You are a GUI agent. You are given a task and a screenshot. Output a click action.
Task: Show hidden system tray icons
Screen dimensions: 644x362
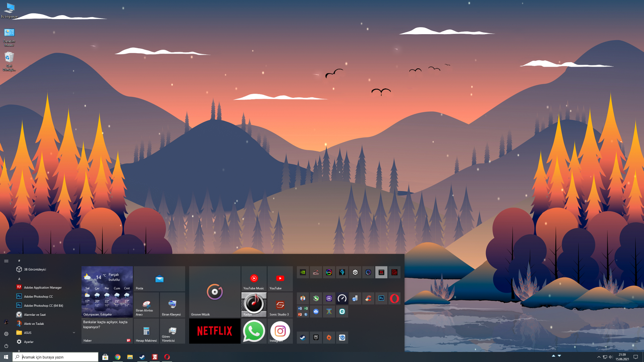tap(599, 357)
